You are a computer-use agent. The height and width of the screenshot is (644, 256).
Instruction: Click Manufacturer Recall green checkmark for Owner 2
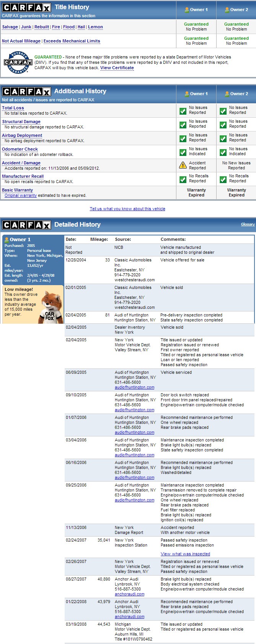(x=223, y=179)
